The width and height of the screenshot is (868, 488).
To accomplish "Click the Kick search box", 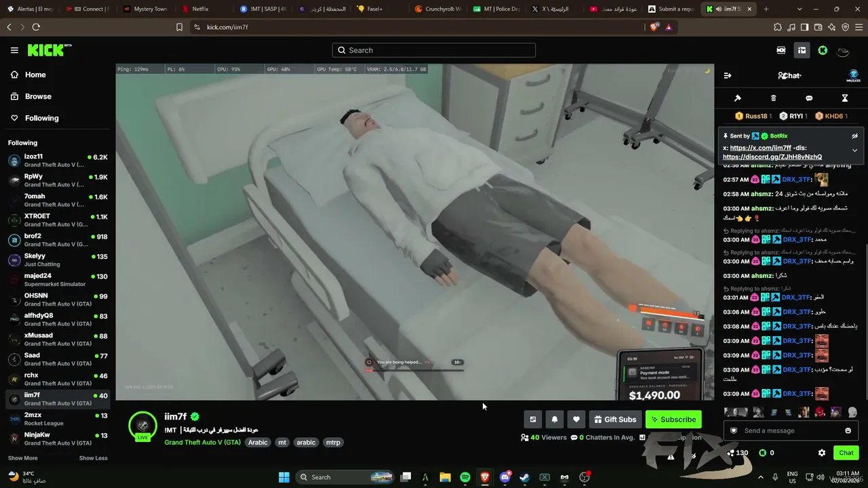I will (434, 50).
